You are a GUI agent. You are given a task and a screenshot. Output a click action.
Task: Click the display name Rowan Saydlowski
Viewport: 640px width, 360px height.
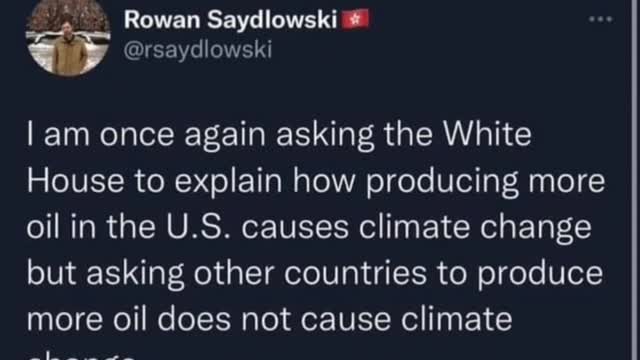click(231, 19)
